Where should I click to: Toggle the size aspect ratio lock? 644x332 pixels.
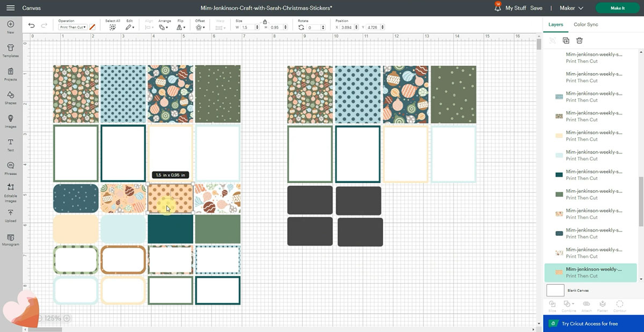pos(265,21)
